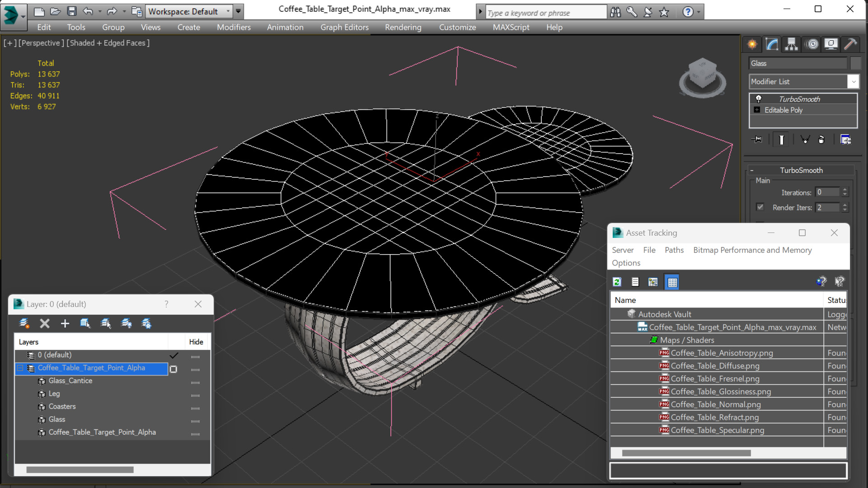The image size is (868, 488).
Task: Refresh the Asset Tracking list
Action: [617, 282]
